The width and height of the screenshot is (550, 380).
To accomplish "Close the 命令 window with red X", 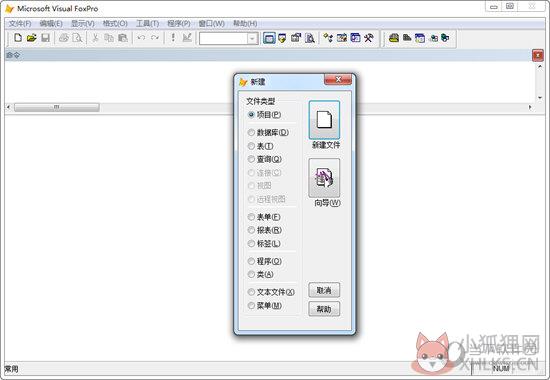I will (x=538, y=55).
